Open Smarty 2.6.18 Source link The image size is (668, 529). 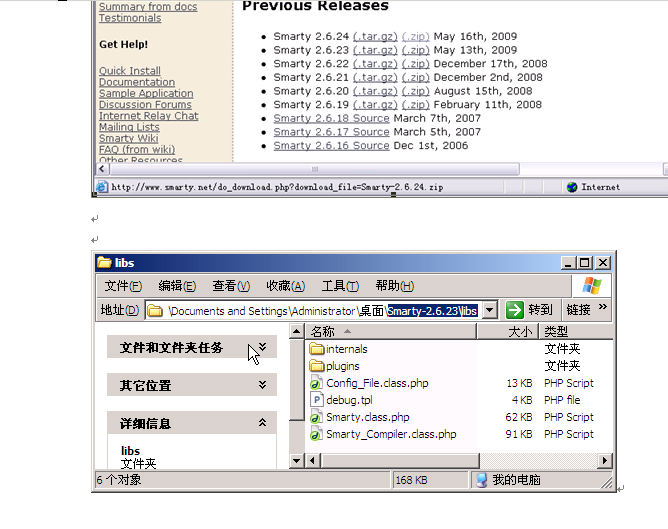tap(331, 118)
